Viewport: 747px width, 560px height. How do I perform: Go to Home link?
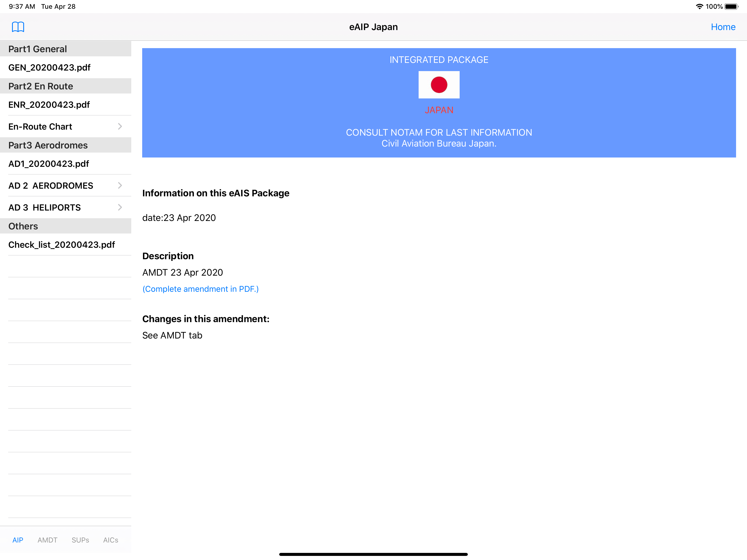pyautogui.click(x=723, y=27)
